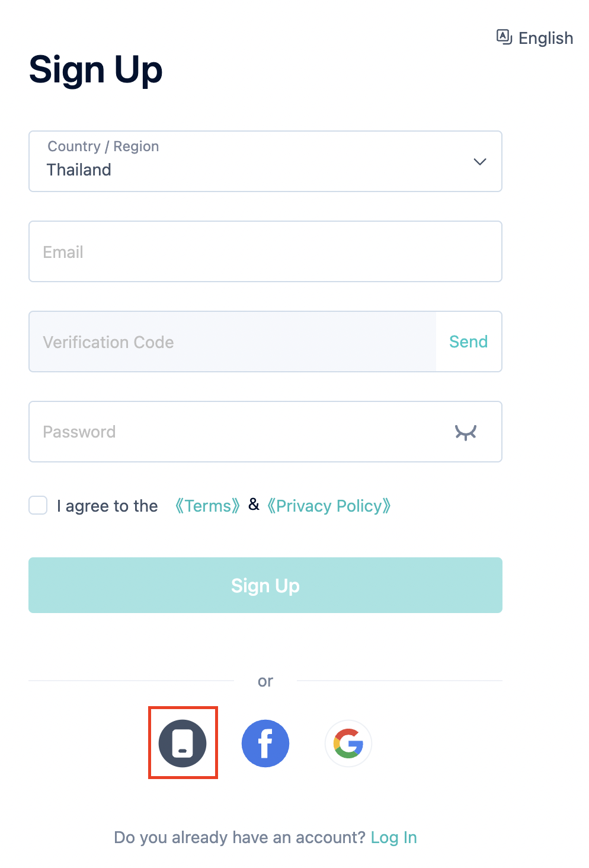The image size is (589, 868).
Task: Click the Sign Up page heading
Action: tap(95, 70)
